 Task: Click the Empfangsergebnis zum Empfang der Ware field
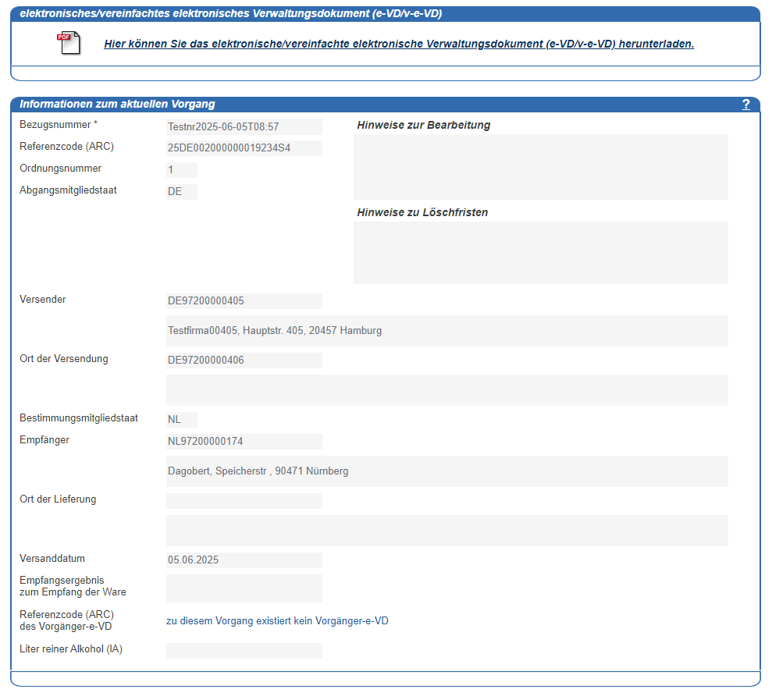pyautogui.click(x=244, y=588)
